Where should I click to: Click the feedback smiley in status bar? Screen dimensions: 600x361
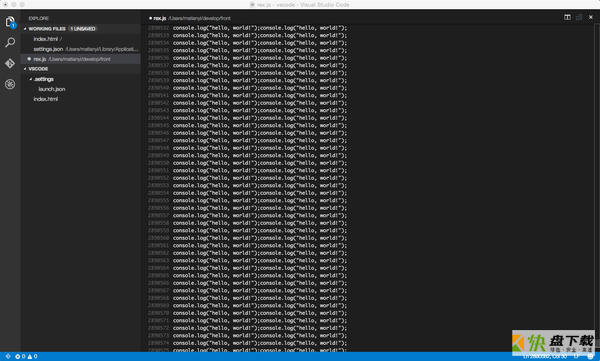tap(590, 356)
